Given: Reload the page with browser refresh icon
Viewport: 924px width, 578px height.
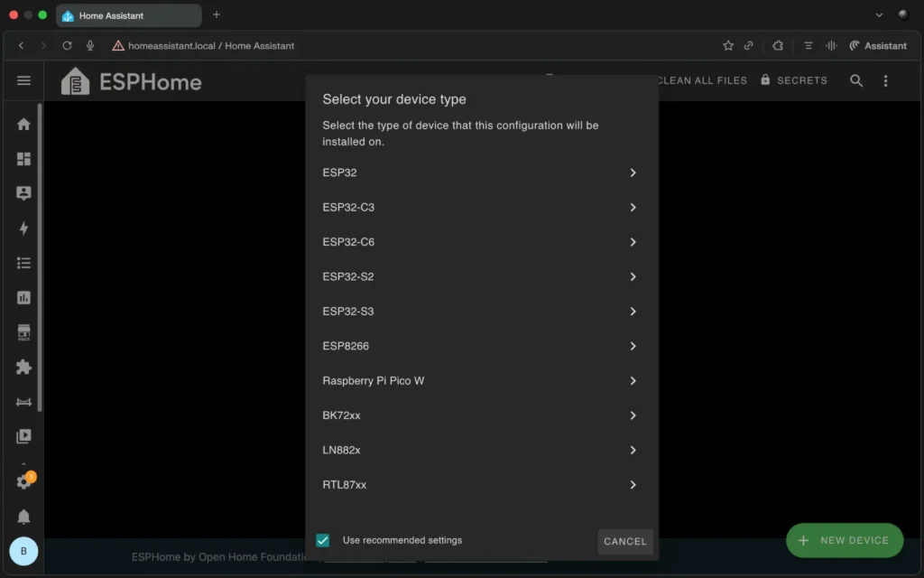Looking at the screenshot, I should click(x=67, y=45).
